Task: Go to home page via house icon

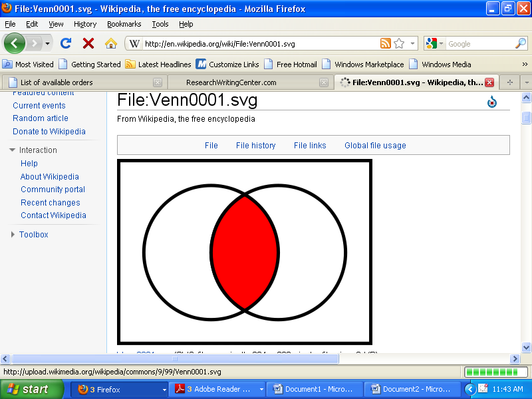Action: (x=110, y=43)
